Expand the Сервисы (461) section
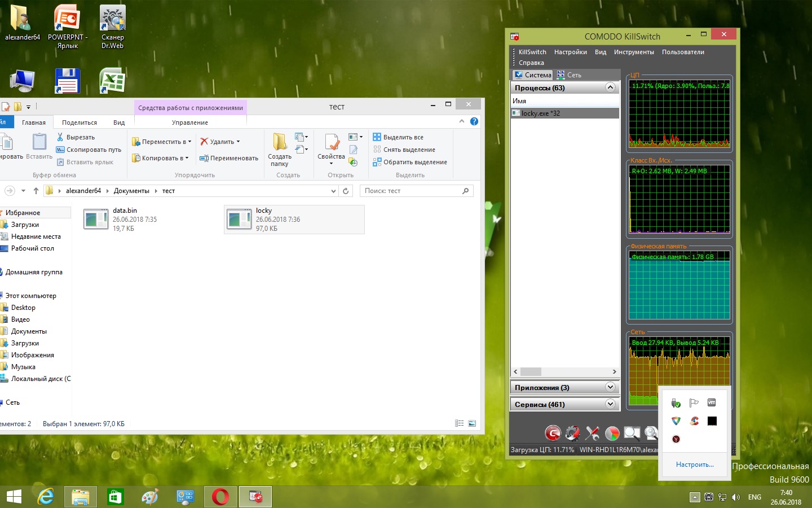The height and width of the screenshot is (508, 812). pyautogui.click(x=610, y=404)
